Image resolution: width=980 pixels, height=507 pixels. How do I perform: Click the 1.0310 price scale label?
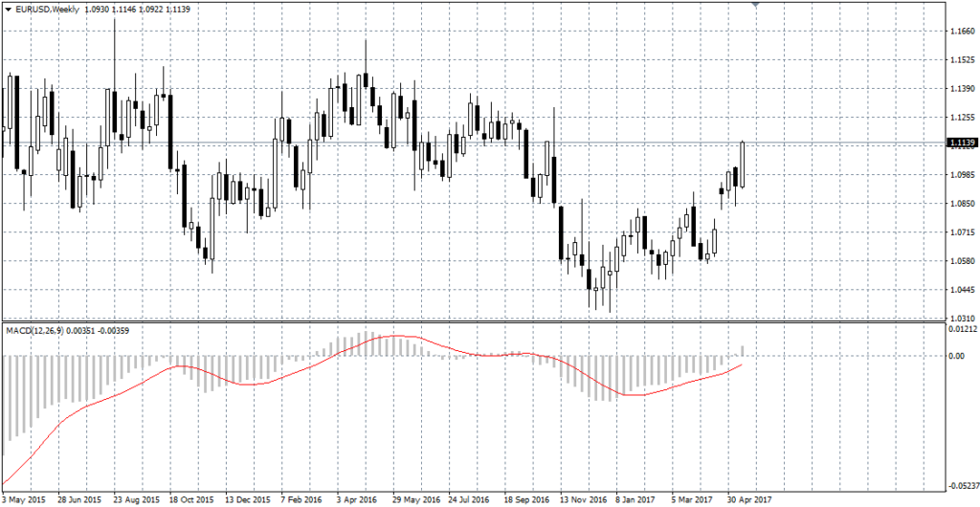coord(960,318)
